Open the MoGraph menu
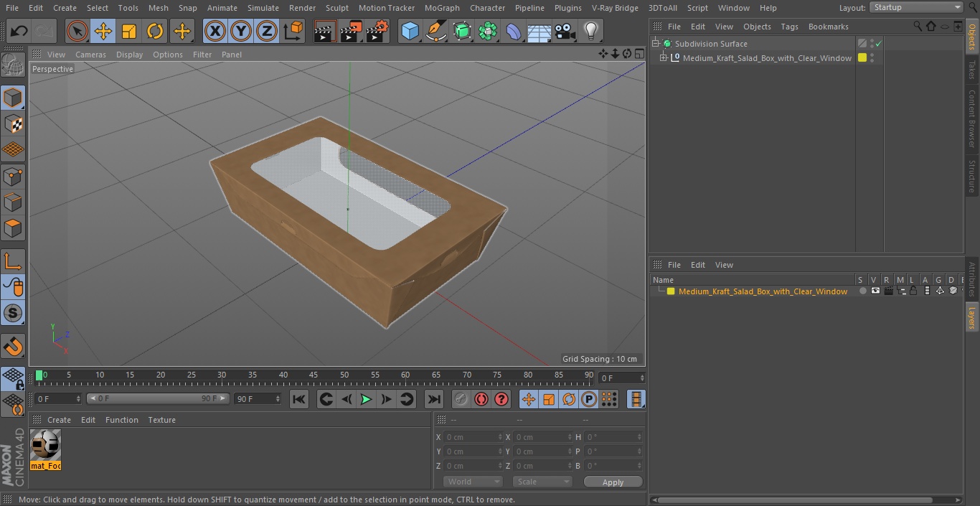Screen dimensions: 980x506 click(442, 8)
